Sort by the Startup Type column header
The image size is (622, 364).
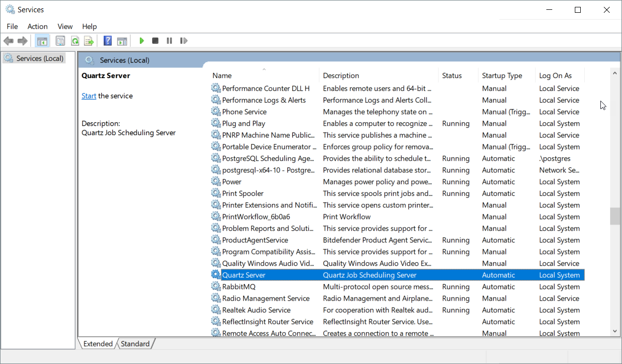tap(507, 76)
